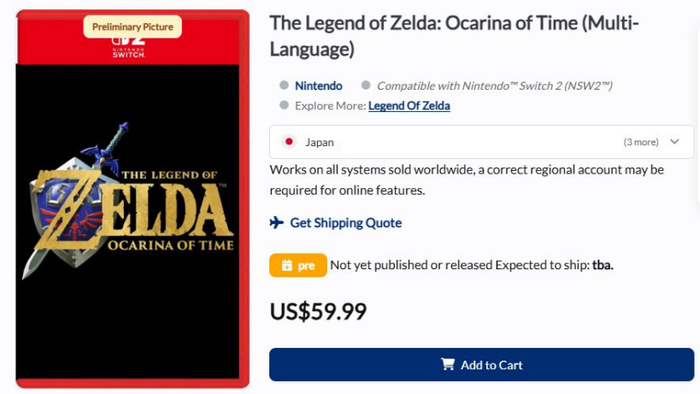Open the Nintendo publisher link

tap(318, 85)
